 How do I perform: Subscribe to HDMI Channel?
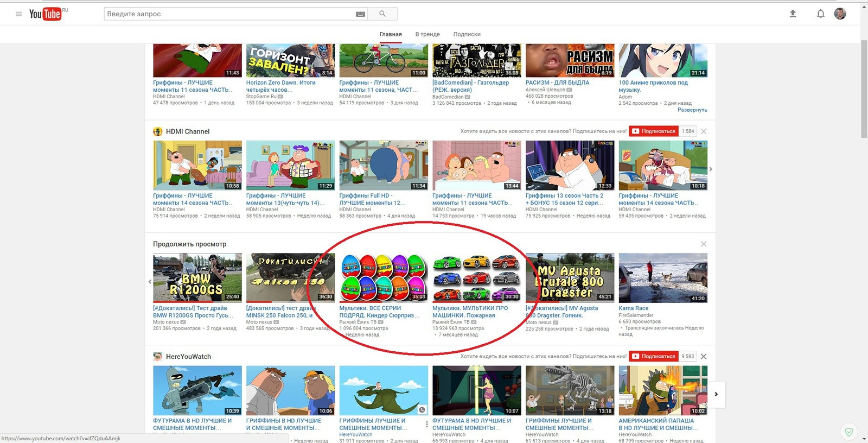click(654, 131)
